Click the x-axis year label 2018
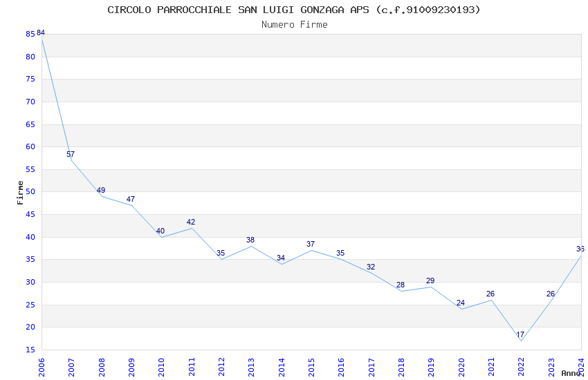The height and width of the screenshot is (380, 588). [401, 368]
